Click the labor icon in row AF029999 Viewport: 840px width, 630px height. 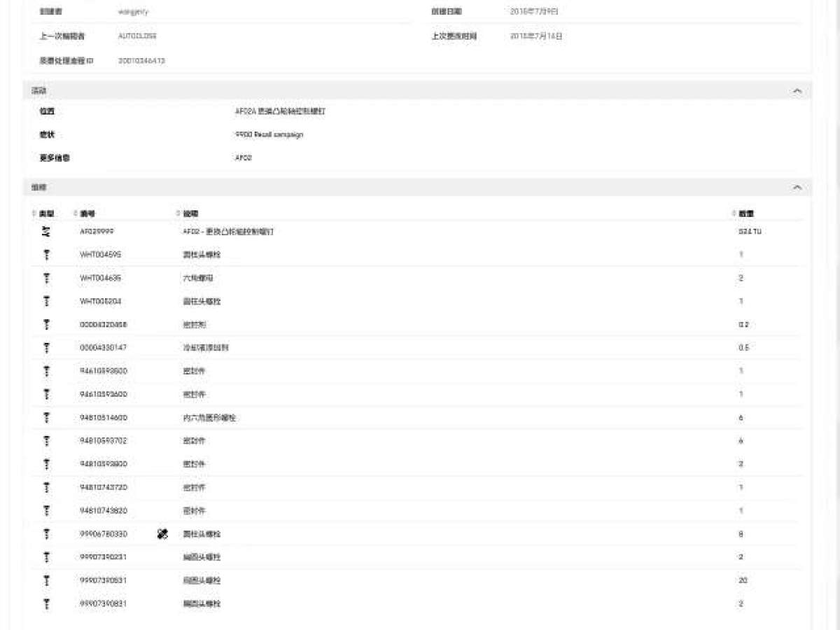click(47, 232)
